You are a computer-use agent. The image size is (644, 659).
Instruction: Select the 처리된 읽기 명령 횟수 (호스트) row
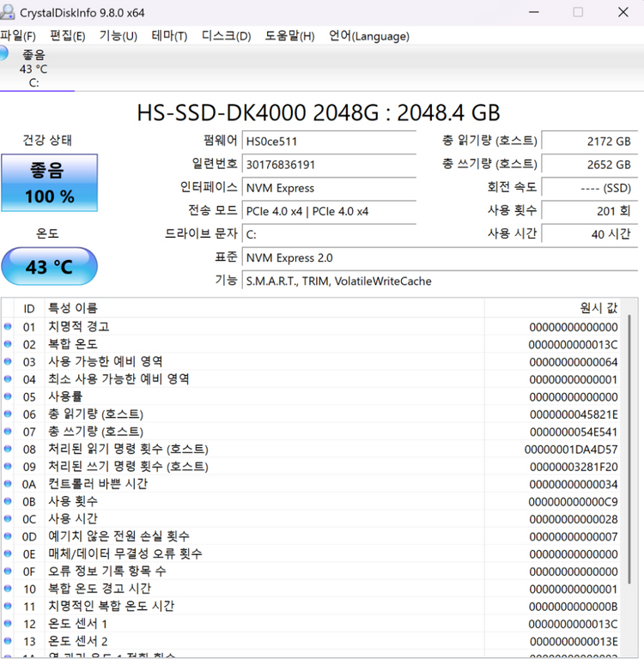pos(311,449)
